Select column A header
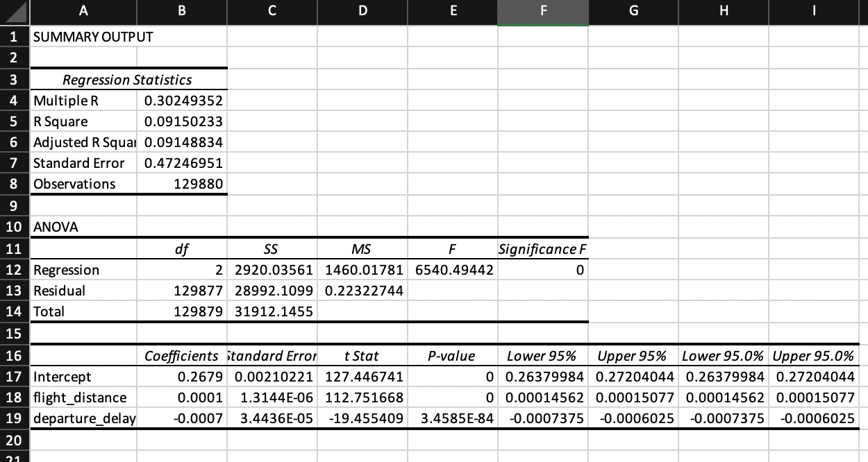 point(83,12)
